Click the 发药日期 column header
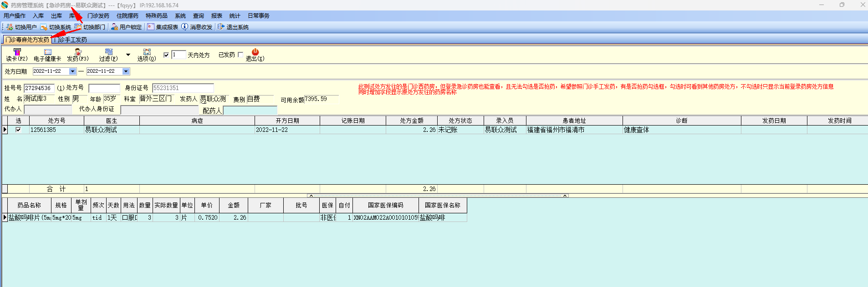Screen dimensions: 868x287 (774, 121)
